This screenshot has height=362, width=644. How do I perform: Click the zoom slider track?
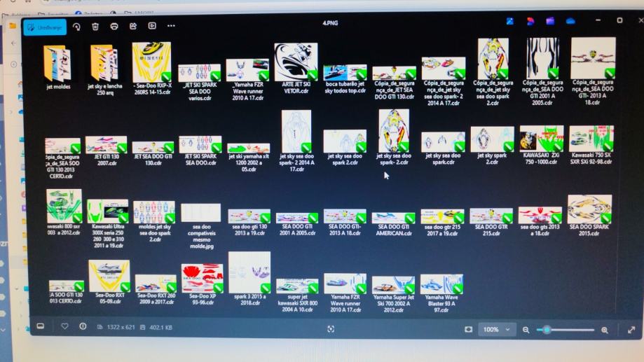click(566, 330)
